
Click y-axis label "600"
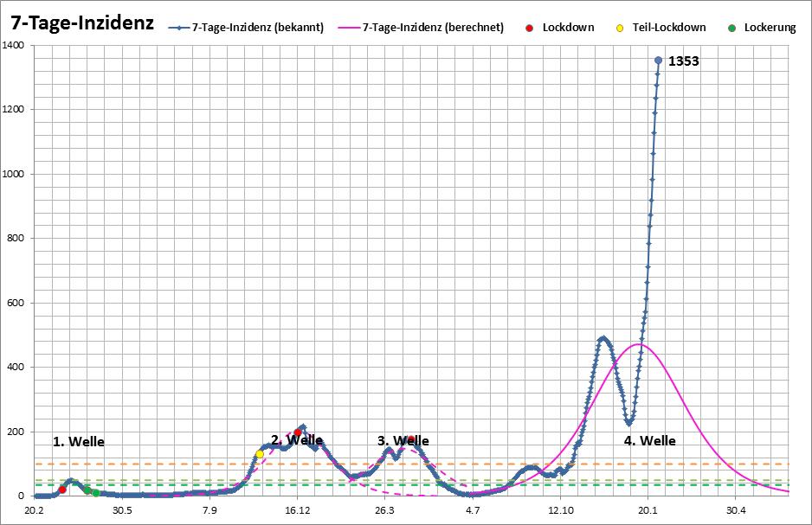16,303
